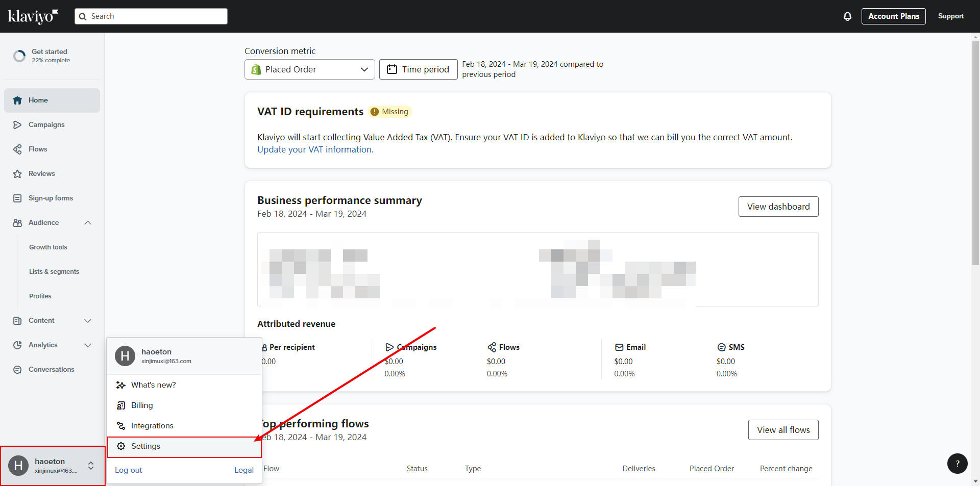Click the Get started progress ring

point(19,56)
